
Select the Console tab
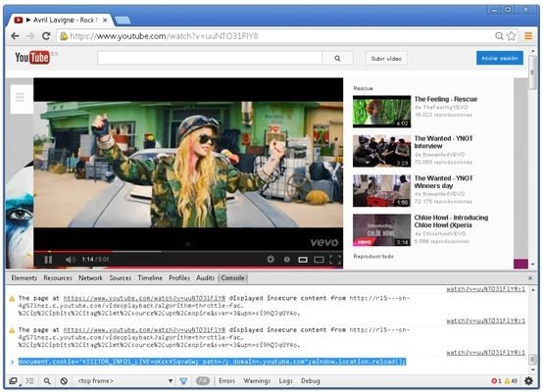click(x=232, y=277)
